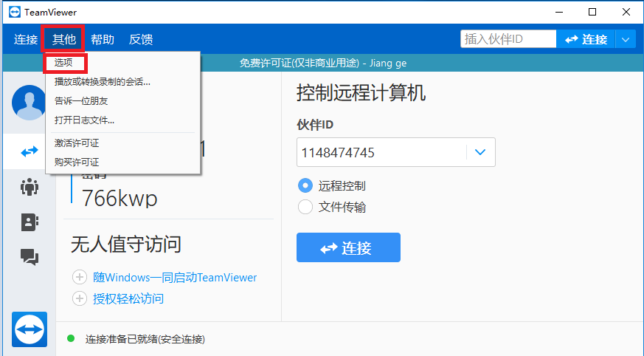Click the 授权轻松访问 link

tap(128, 299)
